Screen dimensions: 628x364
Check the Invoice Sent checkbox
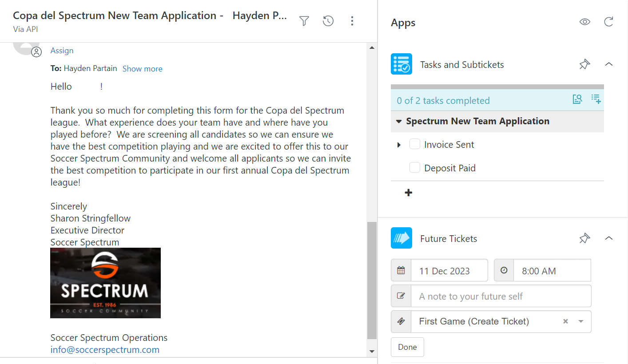pyautogui.click(x=415, y=144)
